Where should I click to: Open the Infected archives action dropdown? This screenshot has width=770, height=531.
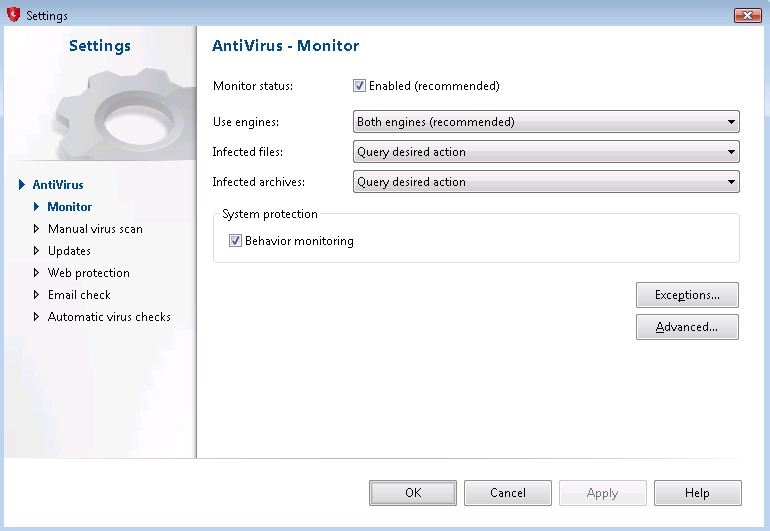click(x=546, y=182)
